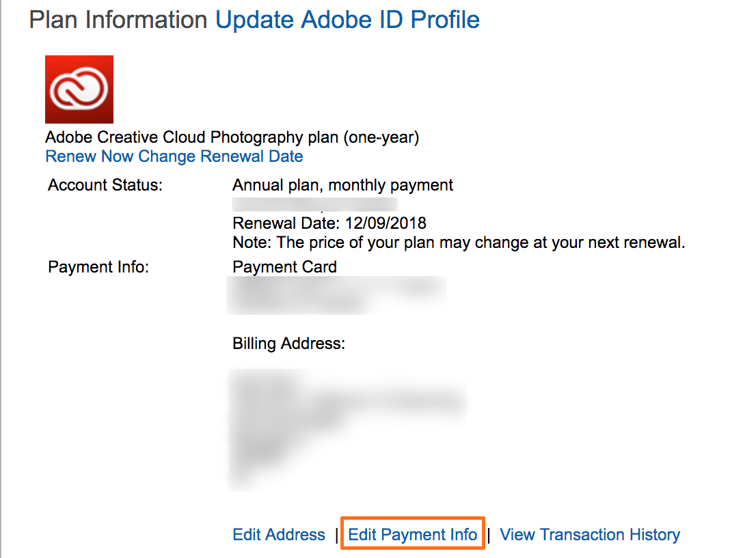Click the price change note text

click(458, 242)
